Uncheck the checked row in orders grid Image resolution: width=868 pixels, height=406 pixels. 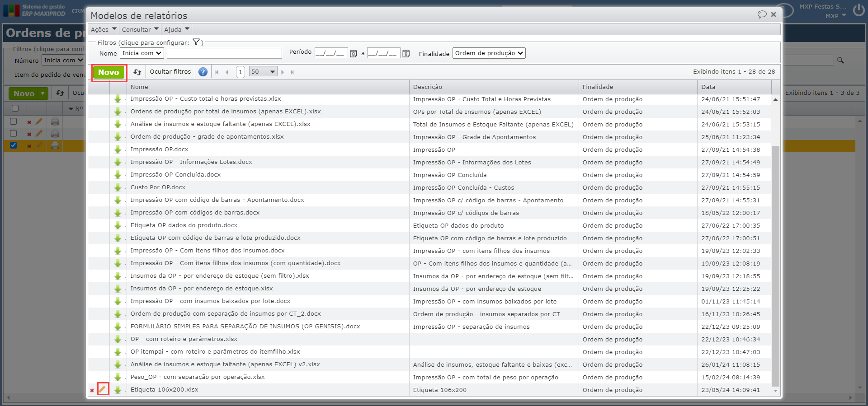(x=14, y=145)
